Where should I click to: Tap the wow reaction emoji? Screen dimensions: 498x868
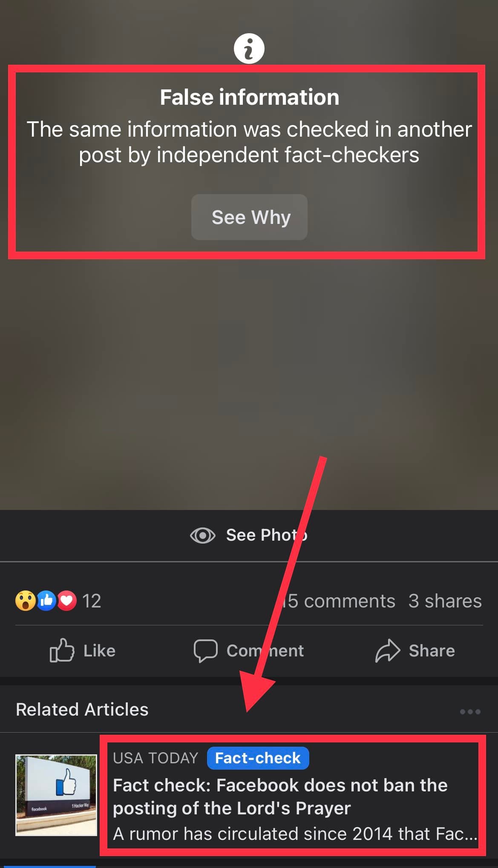[26, 601]
